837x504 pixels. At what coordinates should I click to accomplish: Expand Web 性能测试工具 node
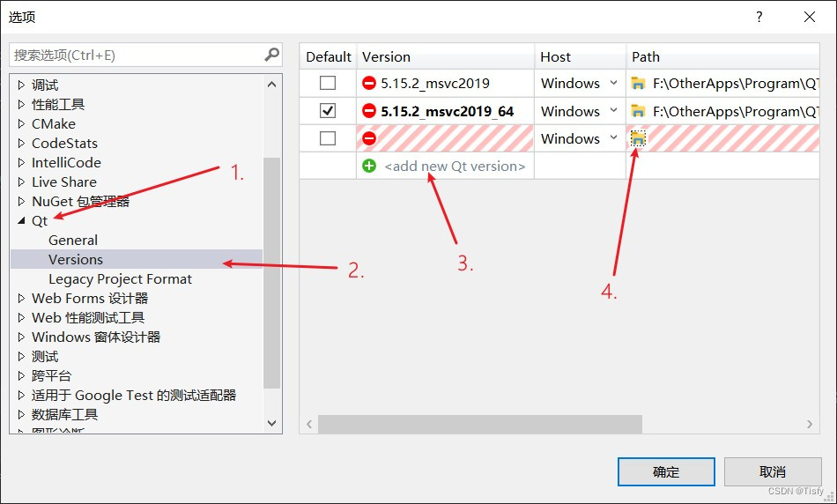click(x=21, y=318)
